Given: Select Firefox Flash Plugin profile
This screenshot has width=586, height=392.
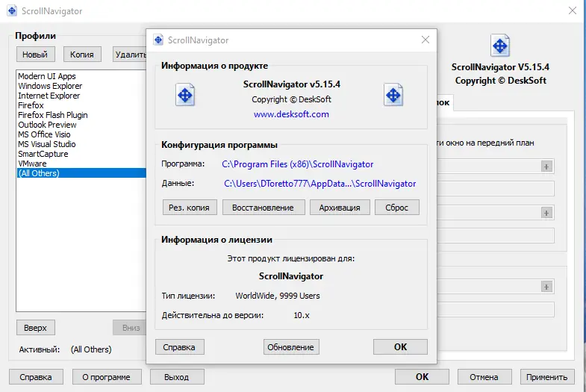Looking at the screenshot, I should coord(81,115).
